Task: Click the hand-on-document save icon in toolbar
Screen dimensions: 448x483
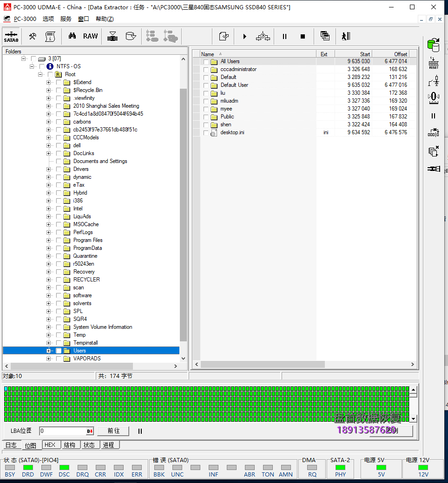Action: 224,36
